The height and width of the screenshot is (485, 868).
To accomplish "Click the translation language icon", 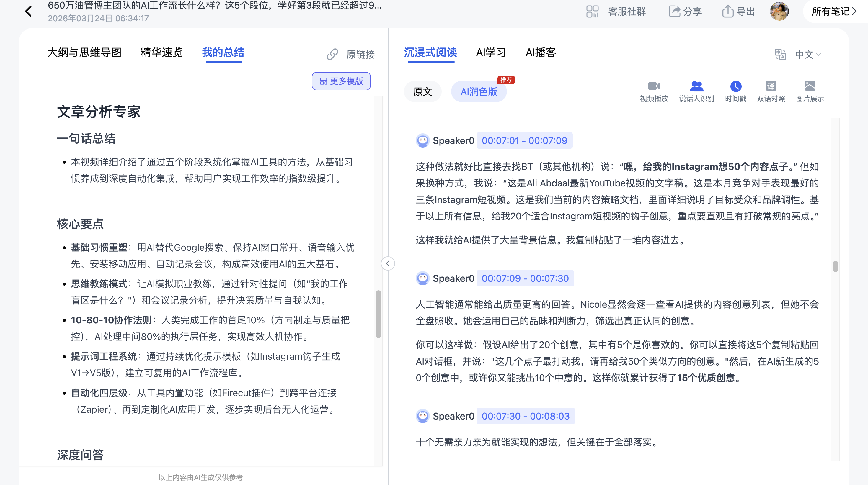I will click(x=780, y=54).
